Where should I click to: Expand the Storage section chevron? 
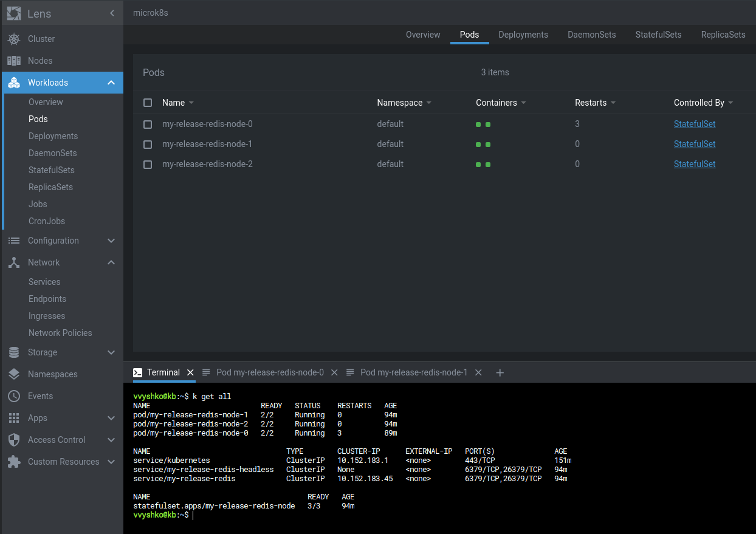111,352
